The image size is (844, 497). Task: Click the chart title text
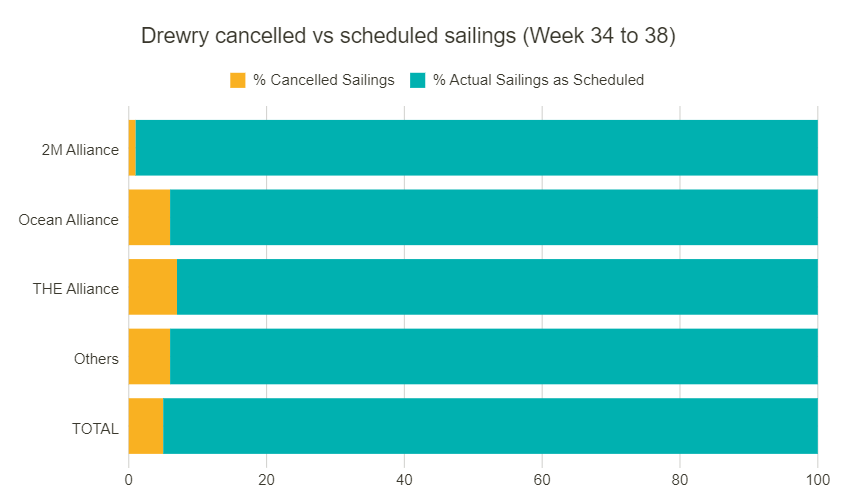pyautogui.click(x=408, y=36)
